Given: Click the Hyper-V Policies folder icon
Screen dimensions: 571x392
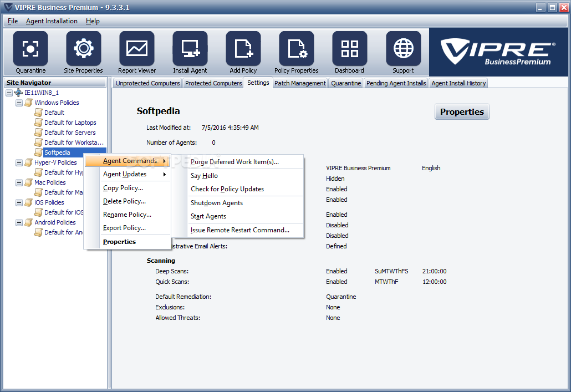Looking at the screenshot, I should pyautogui.click(x=28, y=162).
